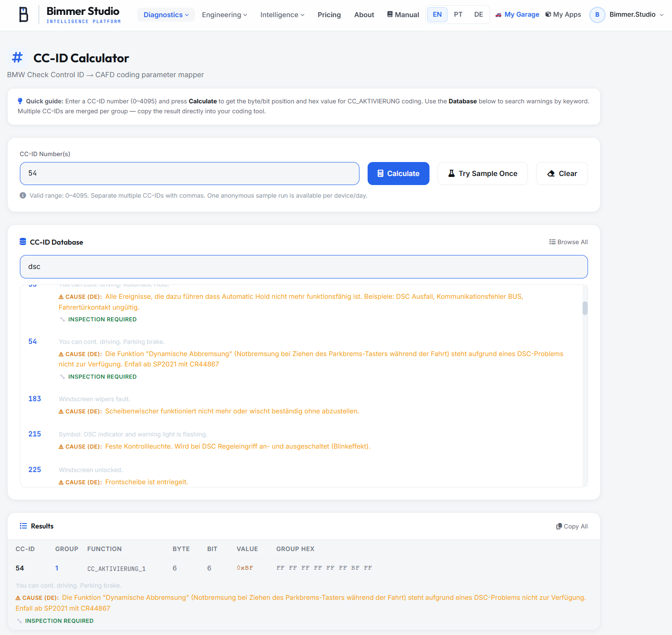Open My Garage
Viewport: 672px width, 635px height.
click(x=517, y=14)
